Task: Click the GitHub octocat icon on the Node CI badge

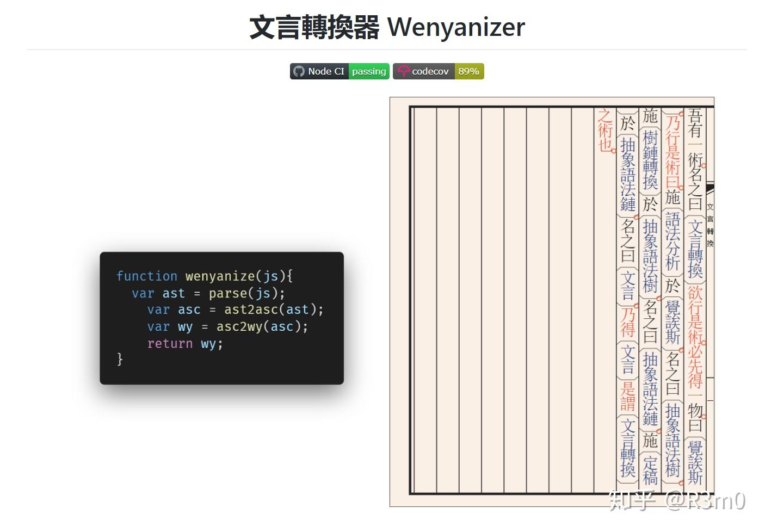Action: (300, 71)
